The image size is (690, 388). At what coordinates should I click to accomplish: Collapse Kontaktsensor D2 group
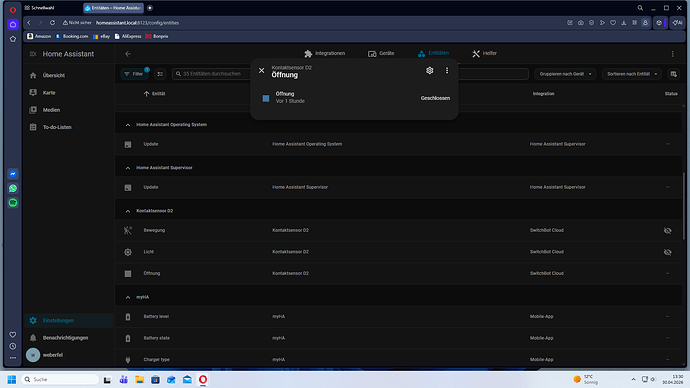coord(128,211)
